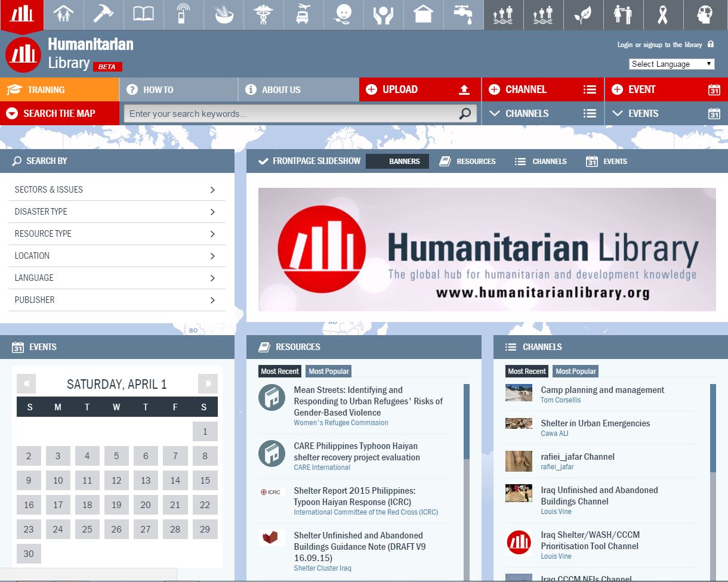Switch slideshow to Channels tab

541,161
